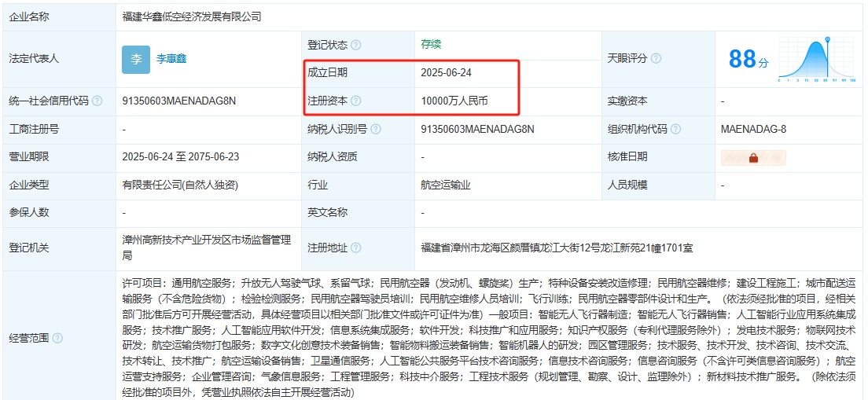Viewport: 868px width, 400px height.
Task: Show the help hint for 纳税人识别号
Action: [377, 129]
